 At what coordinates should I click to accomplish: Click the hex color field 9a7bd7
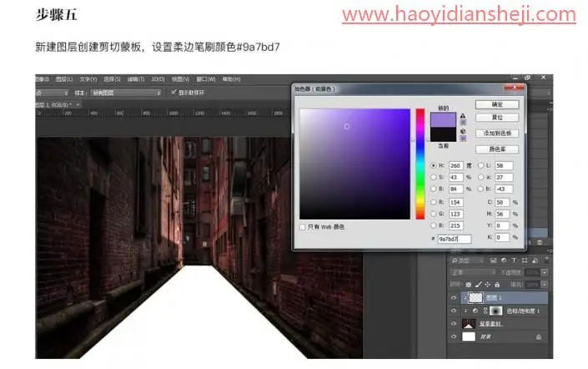click(454, 239)
